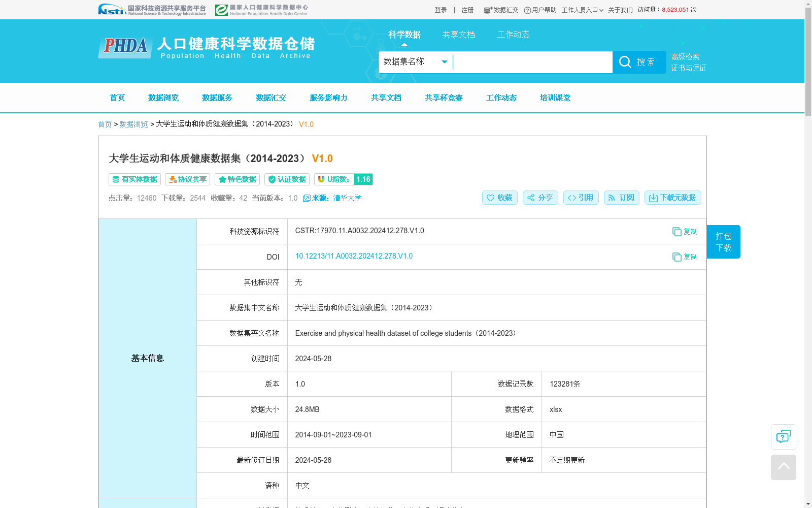Click 数据浏览 in the breadcrumb
The image size is (812, 508).
(x=133, y=124)
